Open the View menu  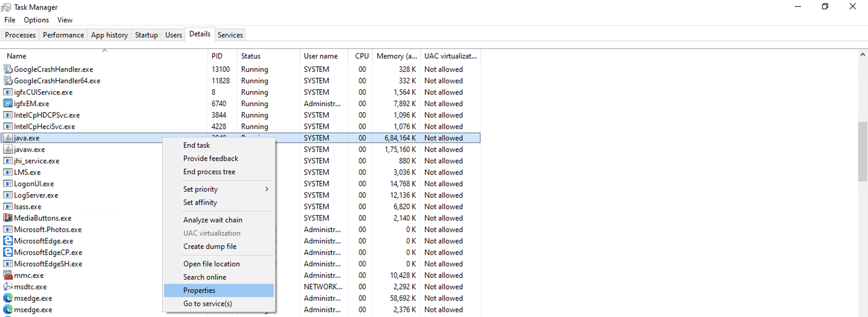coord(65,20)
